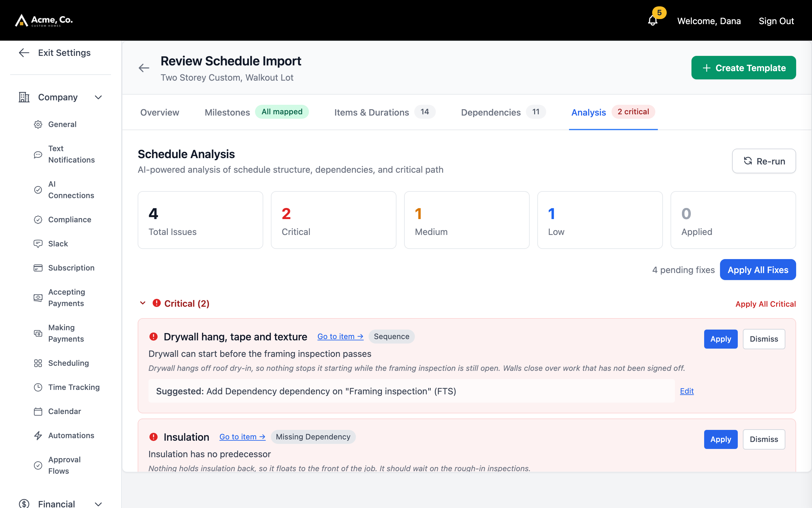Click the AI Connections icon
Screen dimensions: 812x508
[x=38, y=190]
